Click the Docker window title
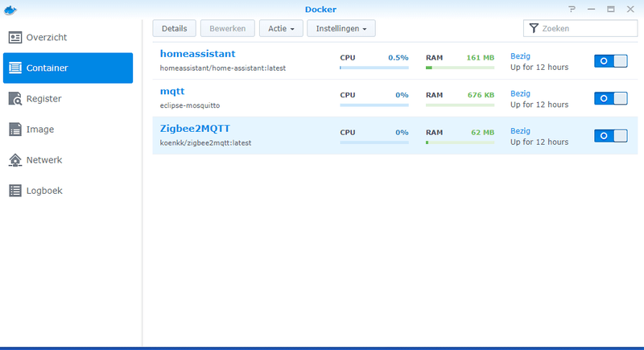The height and width of the screenshot is (350, 644). pos(320,9)
